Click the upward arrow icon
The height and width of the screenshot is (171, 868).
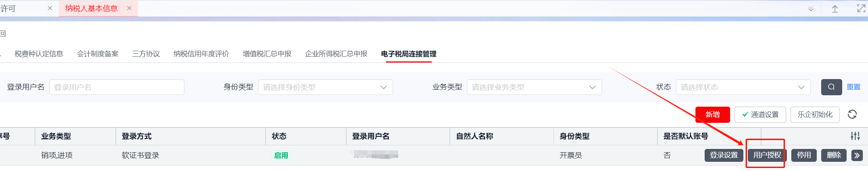pyautogui.click(x=835, y=8)
